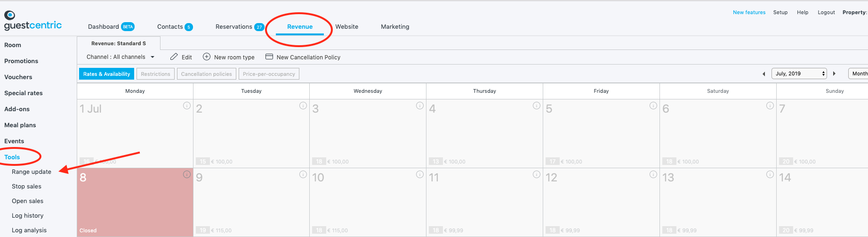The height and width of the screenshot is (237, 868).
Task: Click the New features link
Action: tap(749, 12)
